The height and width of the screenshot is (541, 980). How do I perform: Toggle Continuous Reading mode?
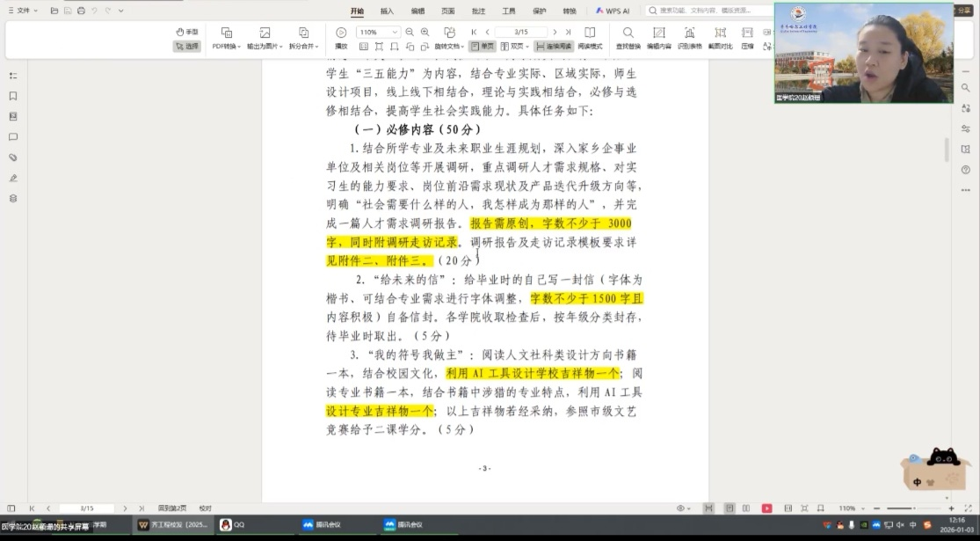554,46
